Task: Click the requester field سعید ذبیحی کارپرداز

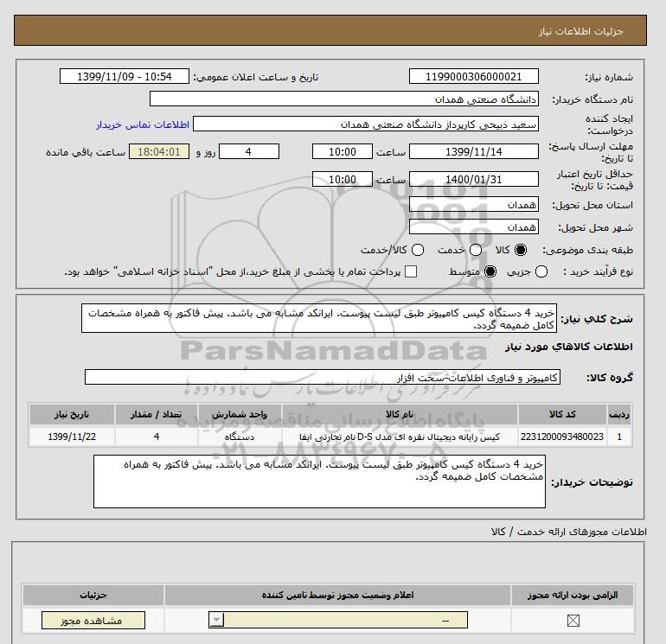Action: [x=366, y=124]
